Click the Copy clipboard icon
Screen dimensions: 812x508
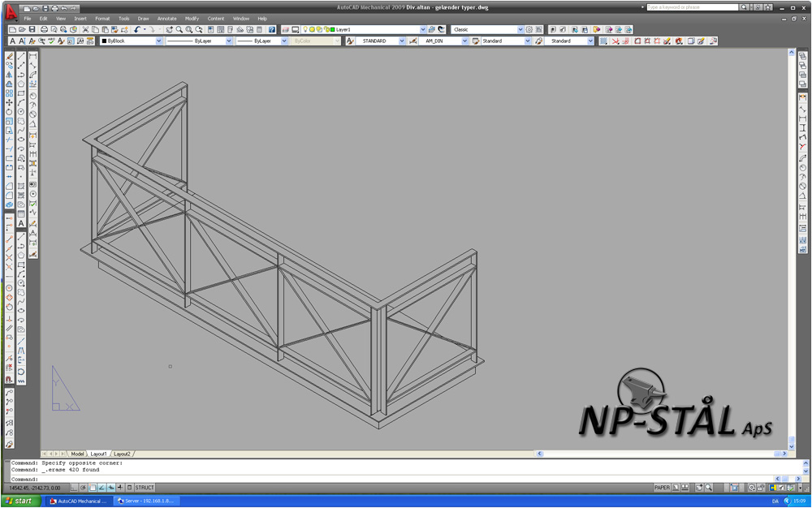click(x=95, y=29)
